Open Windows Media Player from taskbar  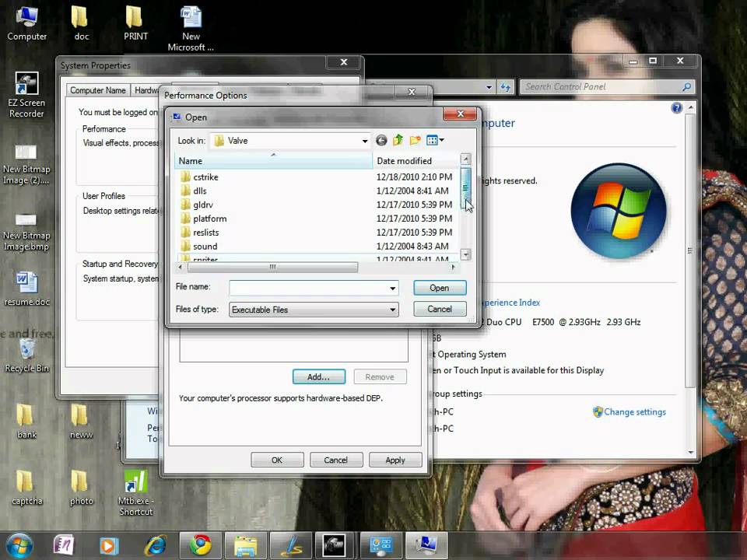pos(109,546)
